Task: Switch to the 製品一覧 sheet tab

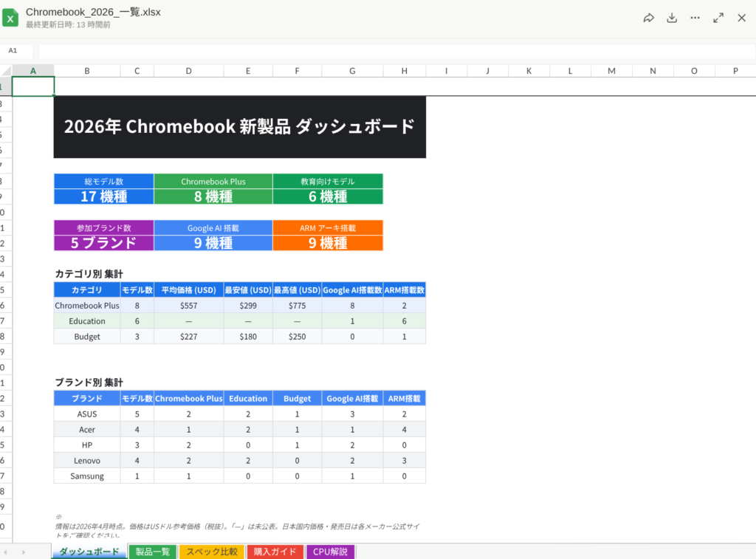Action: (153, 552)
